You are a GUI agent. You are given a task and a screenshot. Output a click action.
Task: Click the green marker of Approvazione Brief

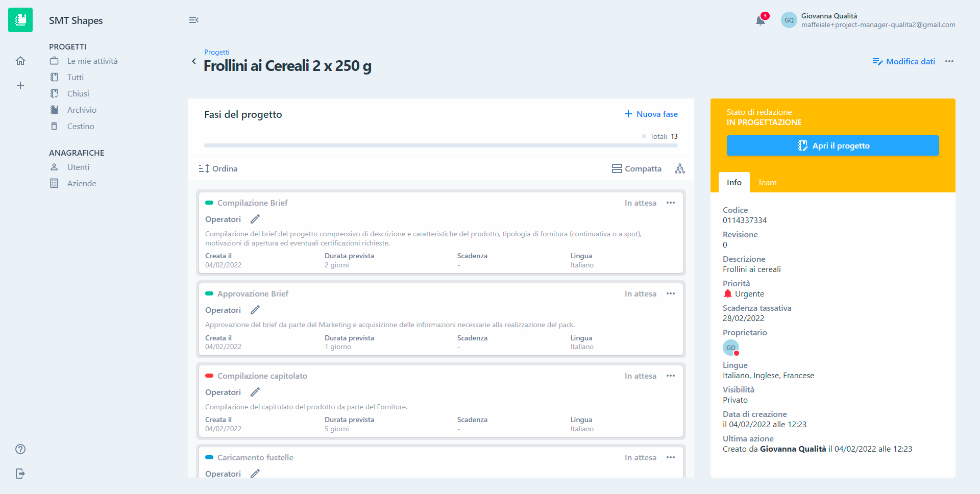209,293
